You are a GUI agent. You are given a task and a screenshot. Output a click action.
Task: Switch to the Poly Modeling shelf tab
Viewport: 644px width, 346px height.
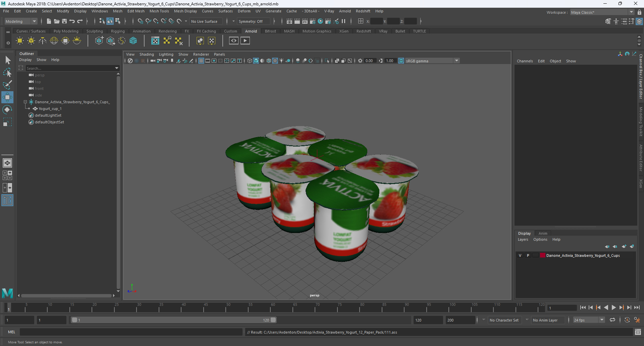coord(66,31)
